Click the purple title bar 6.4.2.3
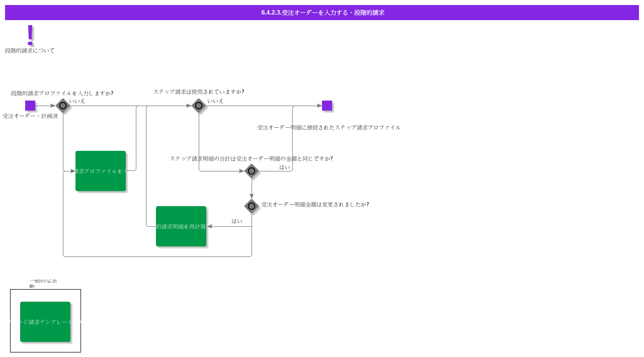644x357 pixels. [322, 13]
